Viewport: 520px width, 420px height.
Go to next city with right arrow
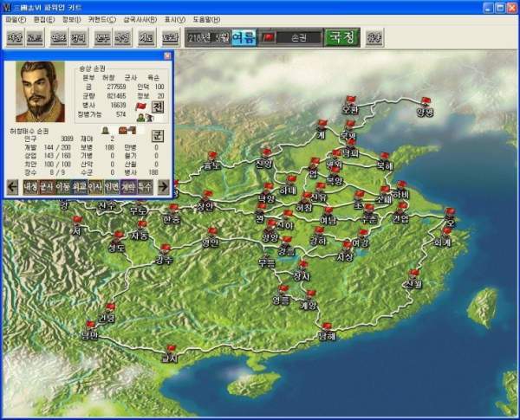163,187
